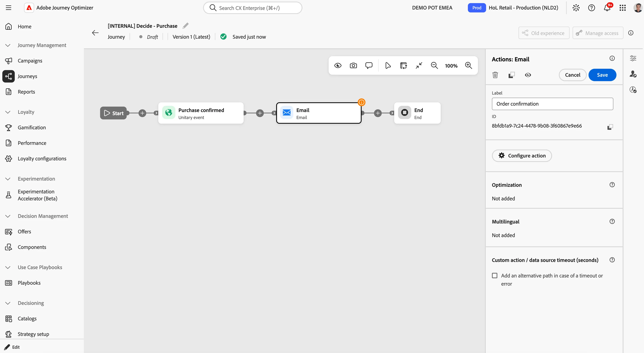Open Version 1 (Latest) selector
Image resolution: width=644 pixels, height=353 pixels.
click(191, 37)
